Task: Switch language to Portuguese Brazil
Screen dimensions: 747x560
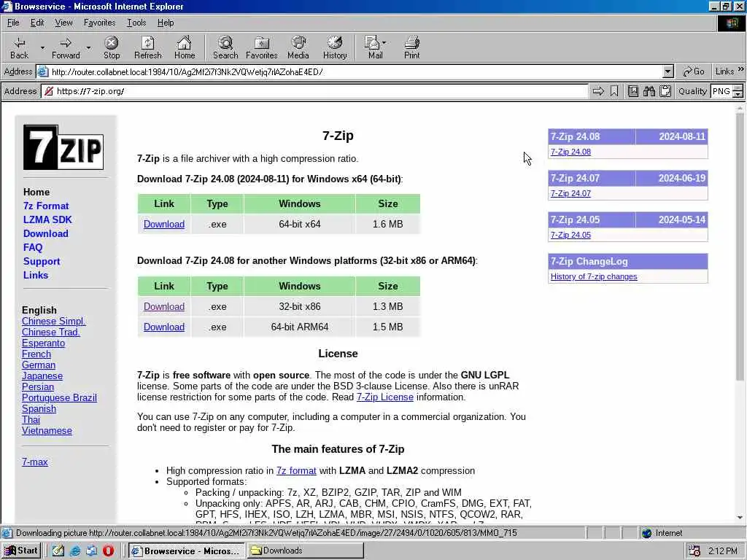Action: click(x=59, y=397)
